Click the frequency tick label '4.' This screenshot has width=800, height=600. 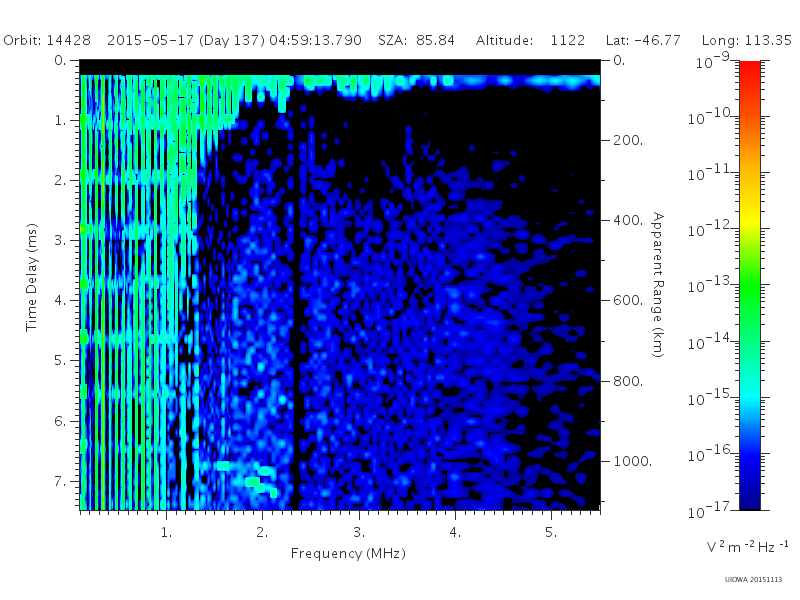pos(455,532)
